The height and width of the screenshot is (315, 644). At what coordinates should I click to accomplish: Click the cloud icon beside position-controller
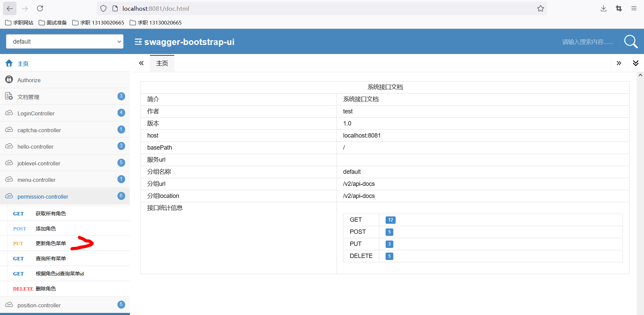[x=9, y=305]
